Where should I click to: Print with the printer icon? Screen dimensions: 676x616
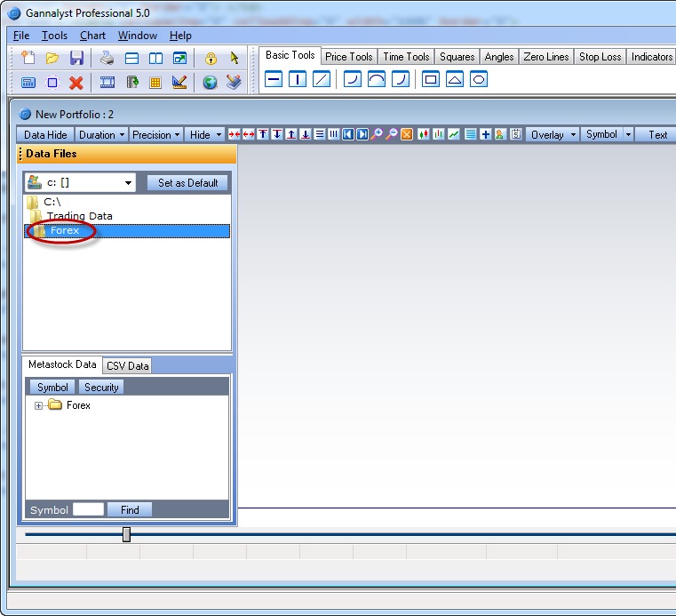point(107,58)
